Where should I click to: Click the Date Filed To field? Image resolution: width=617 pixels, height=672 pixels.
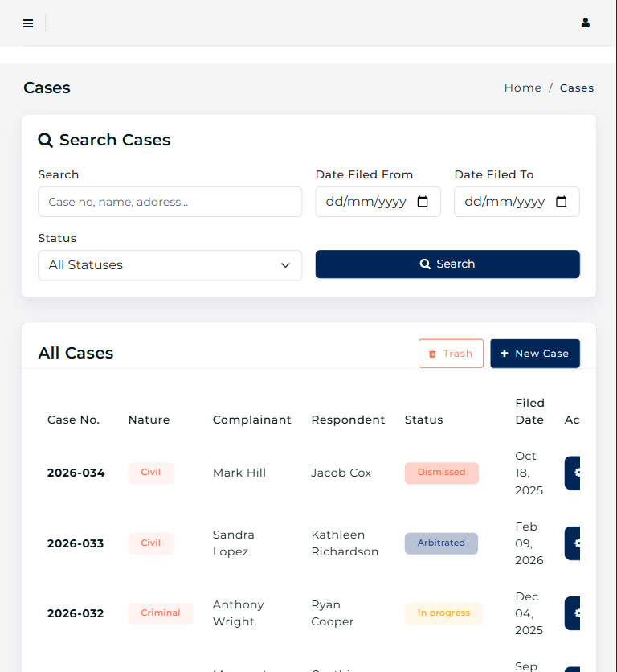tap(505, 202)
